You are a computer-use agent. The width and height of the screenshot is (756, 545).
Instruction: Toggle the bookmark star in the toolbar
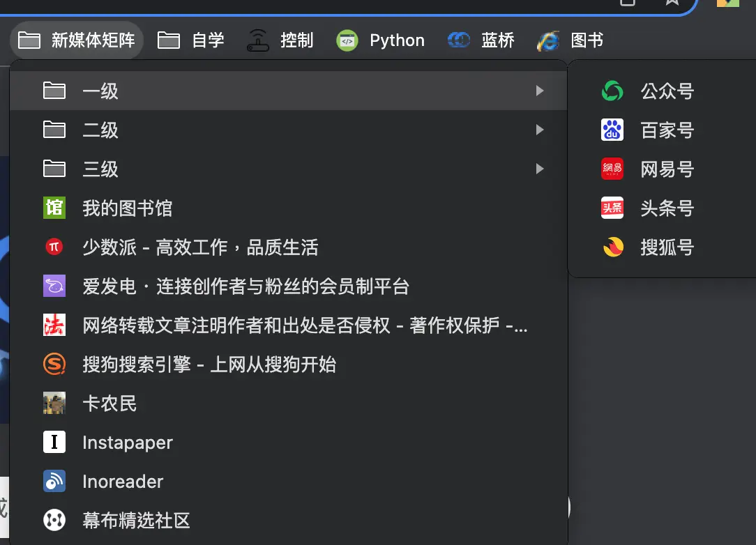[672, 4]
